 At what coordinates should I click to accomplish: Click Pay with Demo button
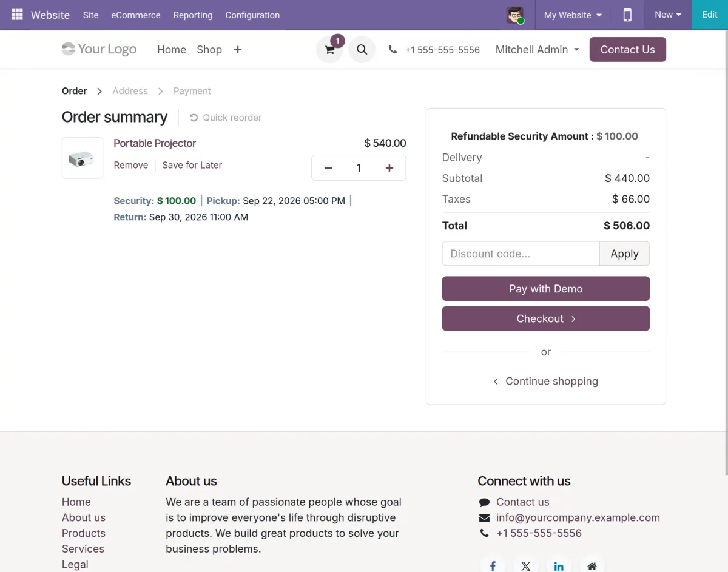click(x=546, y=289)
